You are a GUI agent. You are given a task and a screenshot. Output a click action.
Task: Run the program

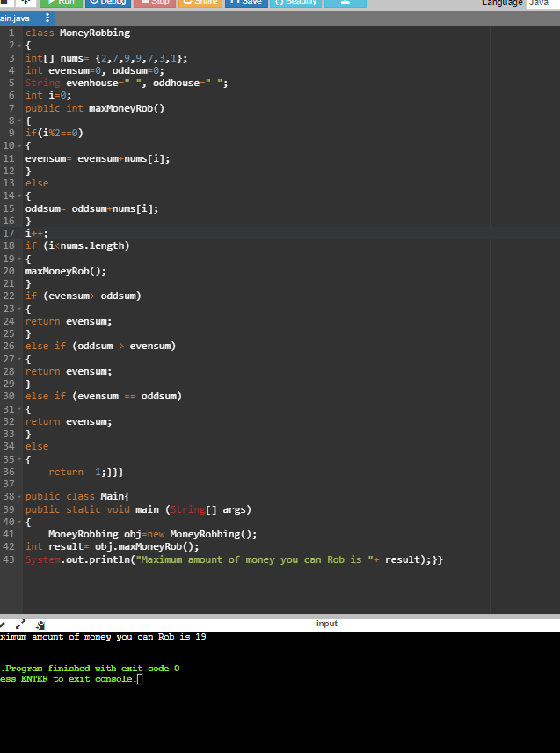click(x=60, y=4)
